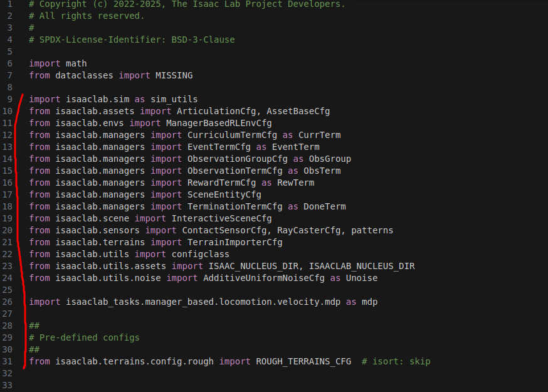Place cursor on the SPDX-License-Identifier comment
Screen dimensions: 548x392
click(132, 40)
